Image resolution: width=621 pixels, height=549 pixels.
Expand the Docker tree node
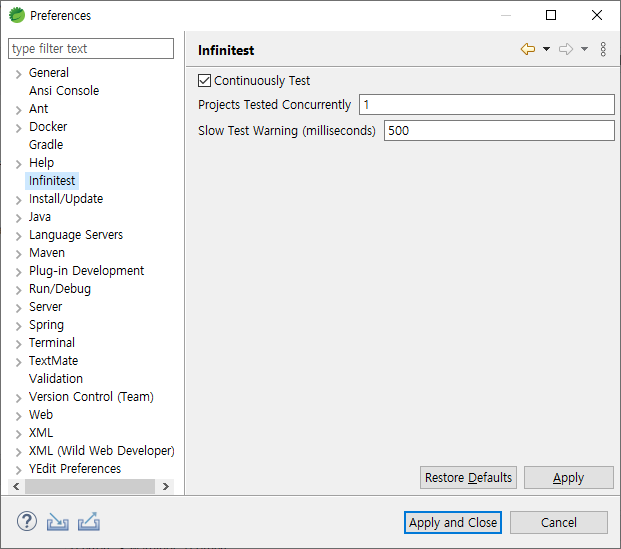coord(18,128)
